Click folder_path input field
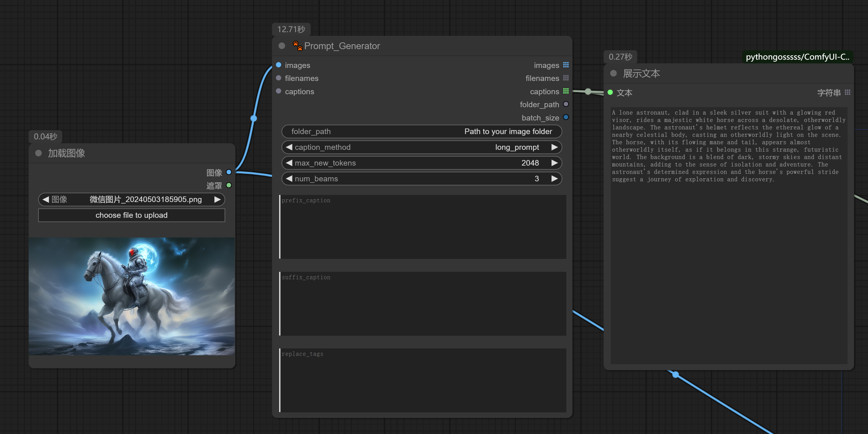 422,131
